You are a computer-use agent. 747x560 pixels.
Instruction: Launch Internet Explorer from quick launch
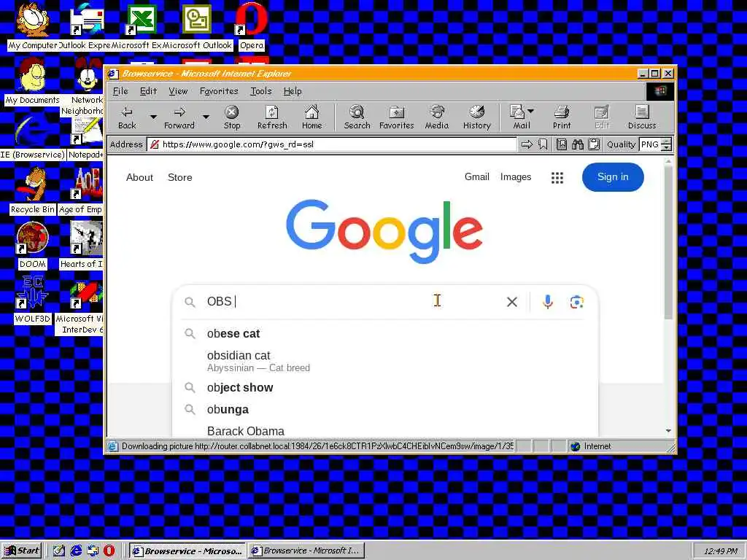76,551
